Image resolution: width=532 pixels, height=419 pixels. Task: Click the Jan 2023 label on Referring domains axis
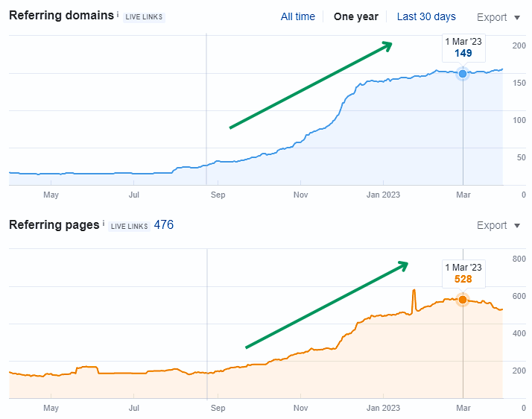click(383, 195)
